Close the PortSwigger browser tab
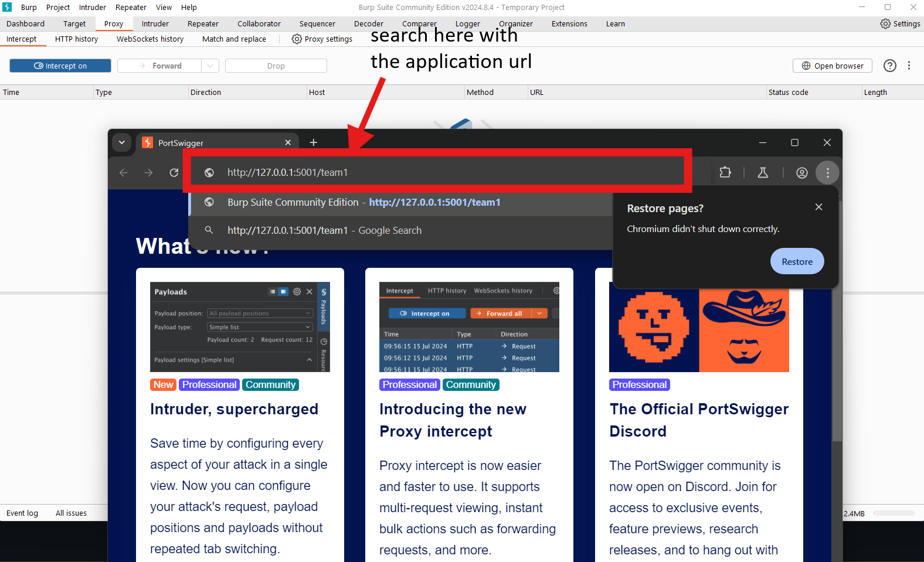The width and height of the screenshot is (924, 562). tap(288, 142)
